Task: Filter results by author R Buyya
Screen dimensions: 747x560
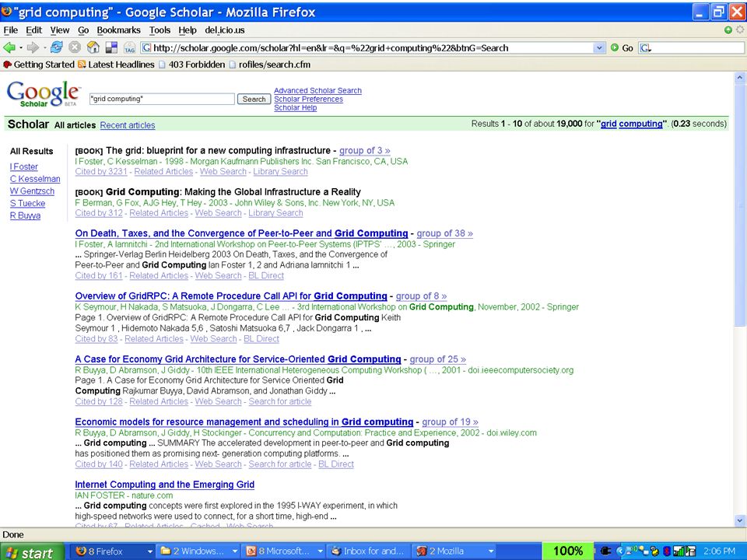Action: pos(25,215)
